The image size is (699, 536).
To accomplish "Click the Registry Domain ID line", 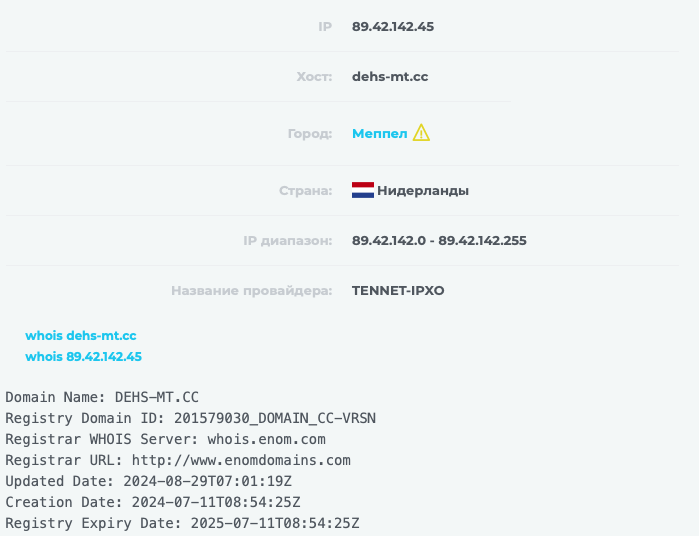I will tap(190, 418).
